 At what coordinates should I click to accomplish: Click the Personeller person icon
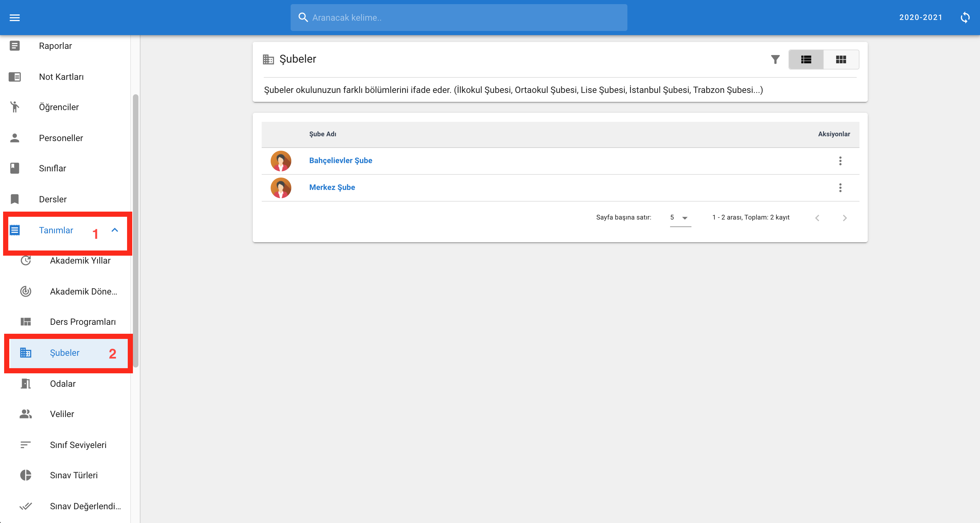pos(14,138)
